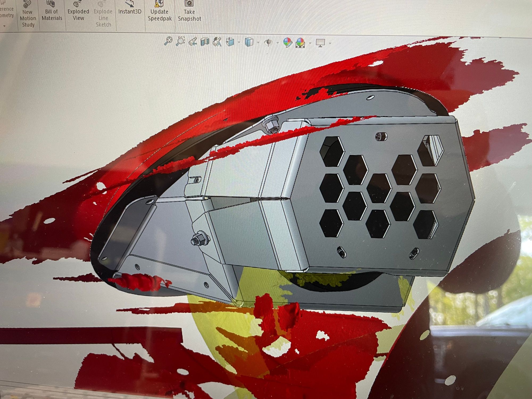Image resolution: width=532 pixels, height=399 pixels.
Task: Toggle the Section View tool
Action: point(205,42)
